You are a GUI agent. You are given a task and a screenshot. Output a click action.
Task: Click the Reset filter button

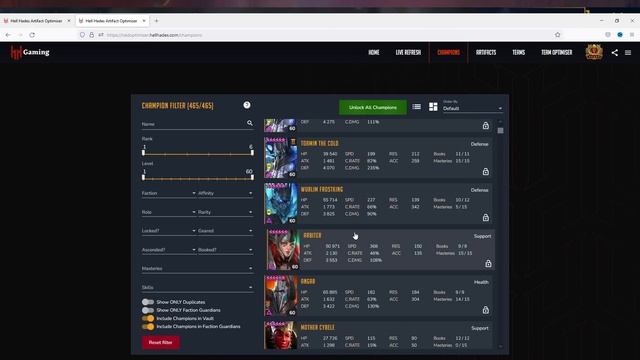pos(160,342)
